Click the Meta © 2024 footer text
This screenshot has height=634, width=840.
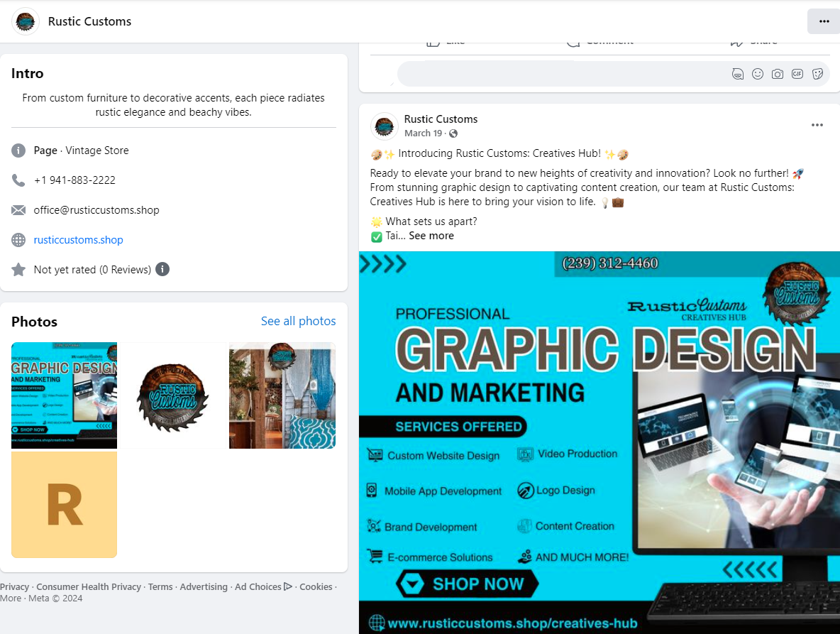coord(56,598)
